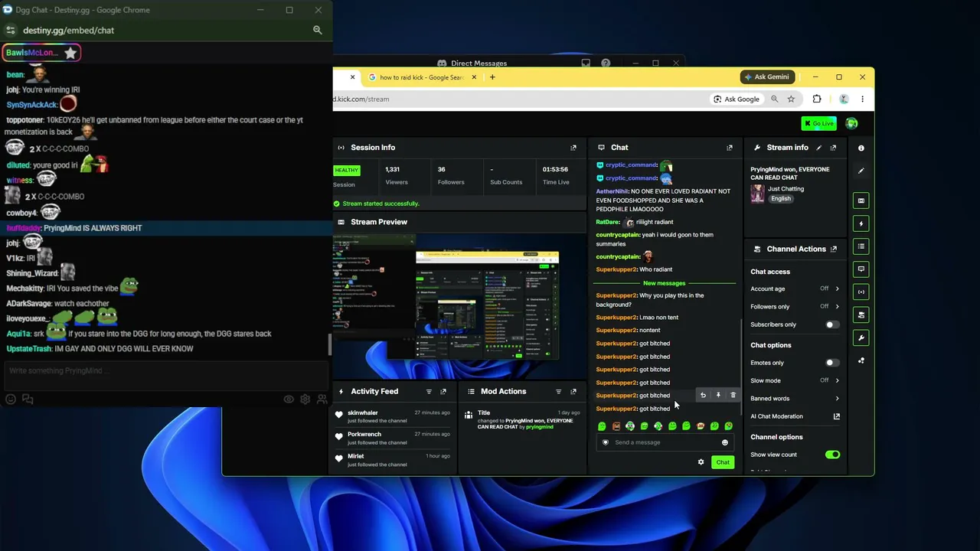Close the 'how to raid kick' tab
Viewport: 980px width, 551px height.
pos(474,77)
